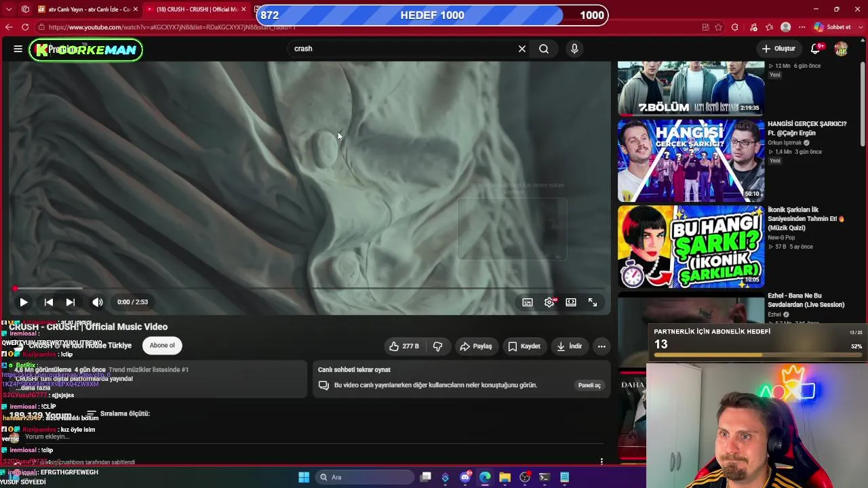868x488 pixels.
Task: Open Ezhel - Bana Ne Bu Sevdalardan link
Action: pos(806,300)
